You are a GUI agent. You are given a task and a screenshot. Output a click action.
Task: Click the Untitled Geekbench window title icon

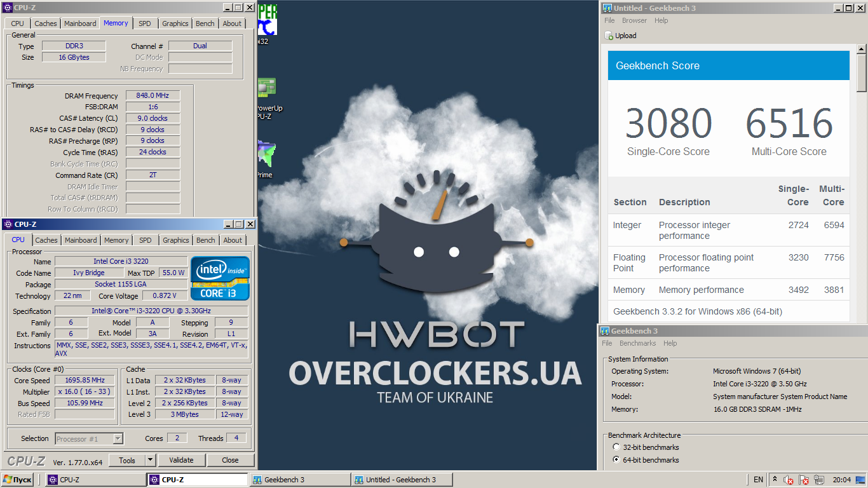[x=607, y=8]
